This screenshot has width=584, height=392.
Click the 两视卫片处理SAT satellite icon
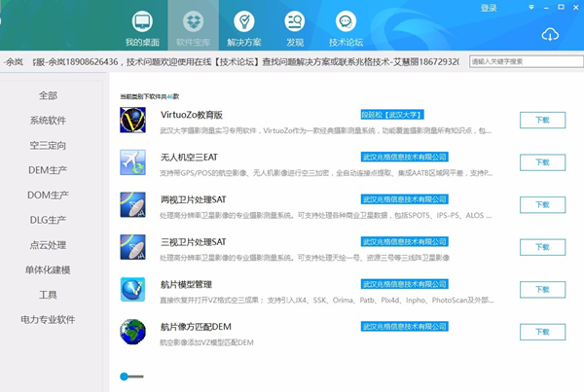(133, 204)
